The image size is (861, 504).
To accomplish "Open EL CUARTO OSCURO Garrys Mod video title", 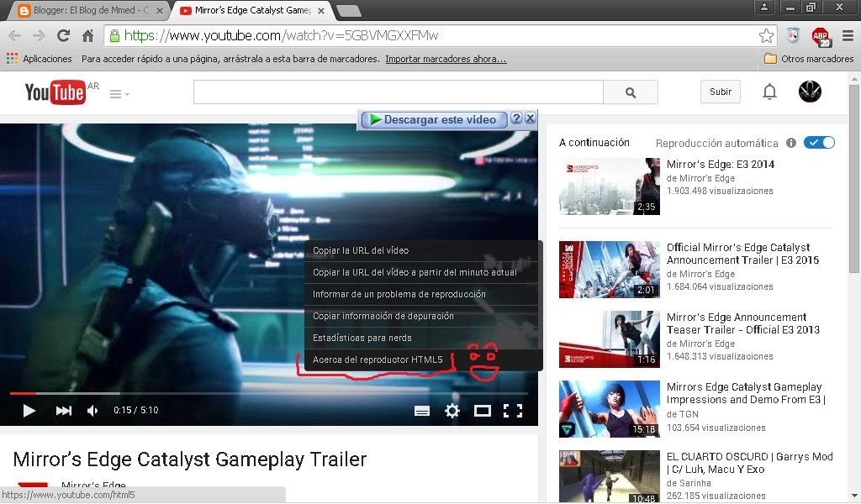I will pos(749,463).
